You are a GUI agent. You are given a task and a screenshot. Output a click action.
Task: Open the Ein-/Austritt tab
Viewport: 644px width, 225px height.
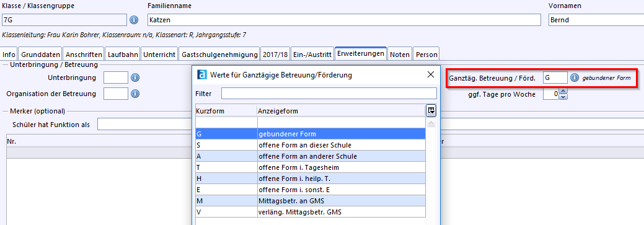312,54
